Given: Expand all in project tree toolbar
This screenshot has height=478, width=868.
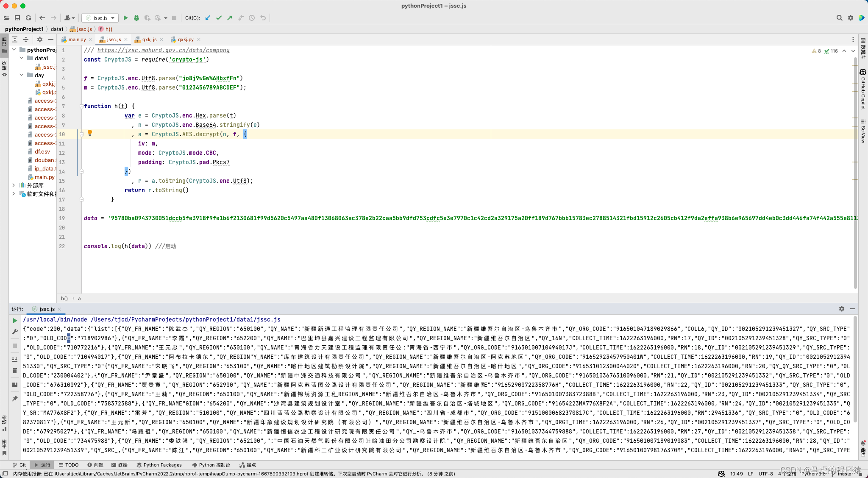Looking at the screenshot, I should pos(15,39).
